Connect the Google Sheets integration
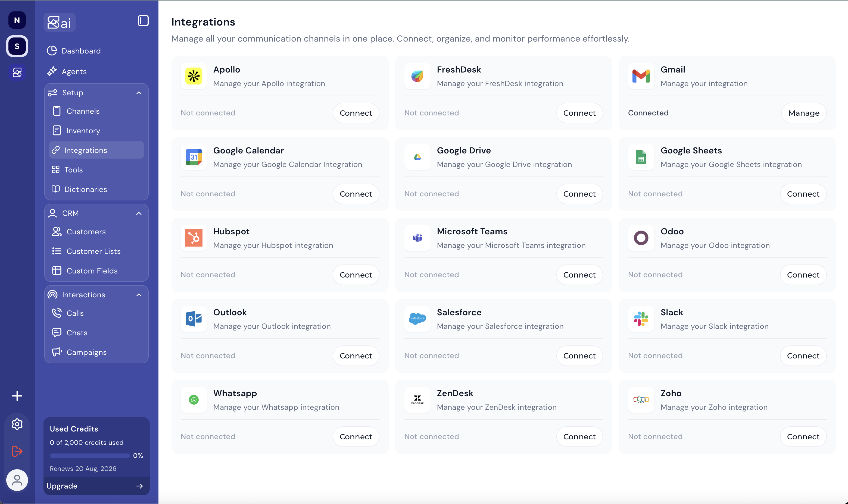This screenshot has width=848, height=504. 803,194
